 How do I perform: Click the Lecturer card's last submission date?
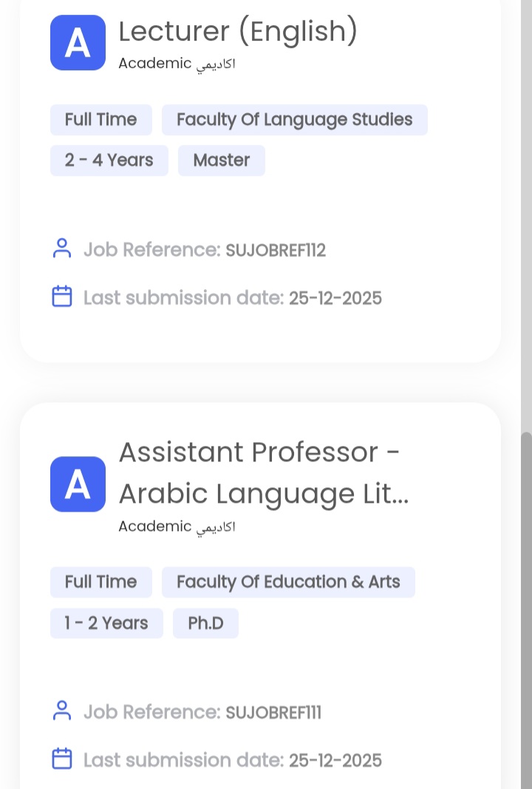click(335, 298)
